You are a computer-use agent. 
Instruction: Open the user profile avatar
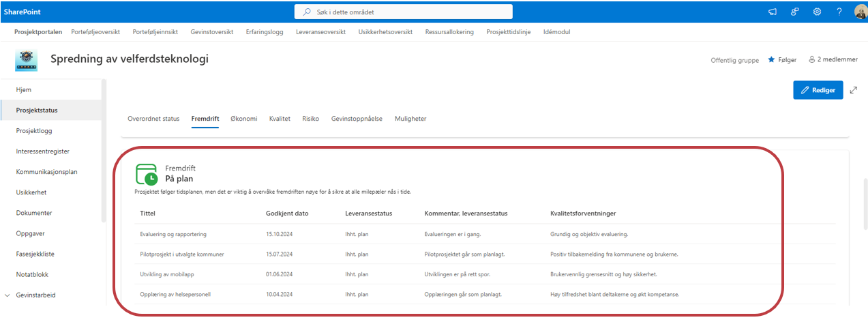point(860,12)
